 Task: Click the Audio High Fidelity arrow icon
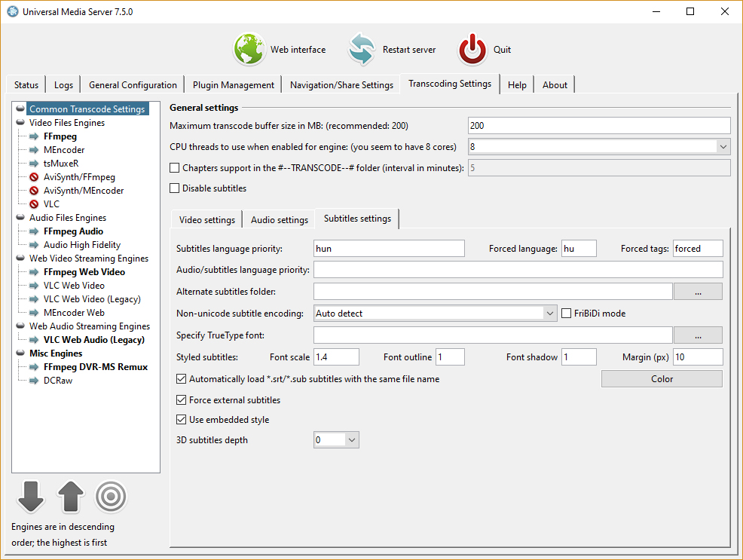click(x=34, y=245)
